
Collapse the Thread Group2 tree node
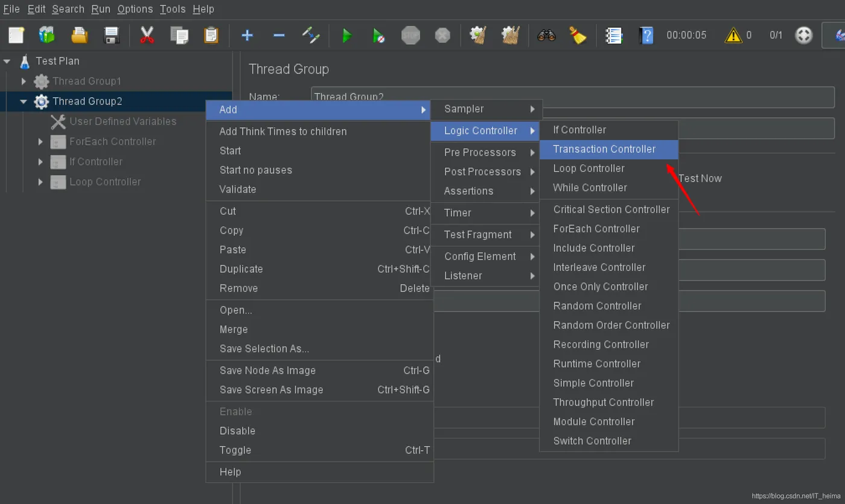[x=24, y=101]
